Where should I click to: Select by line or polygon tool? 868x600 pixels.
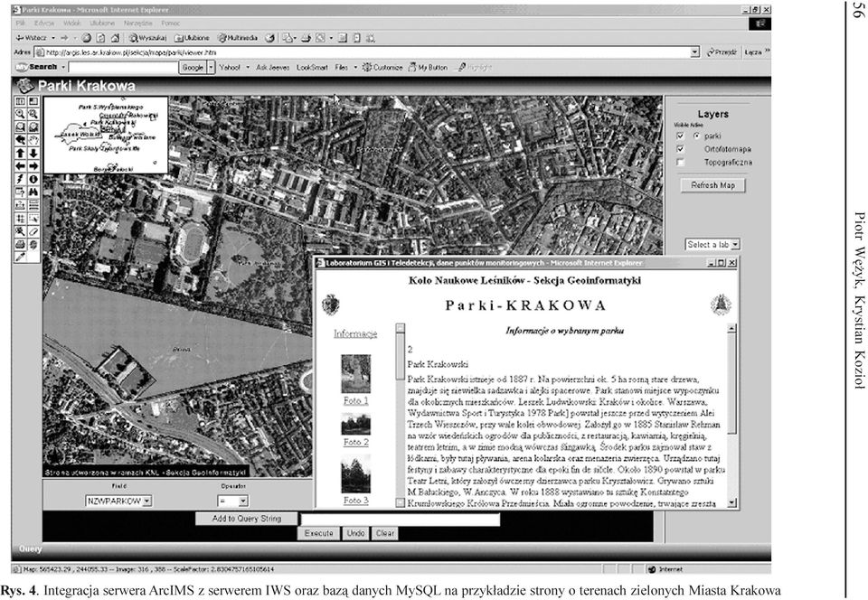(x=20, y=231)
